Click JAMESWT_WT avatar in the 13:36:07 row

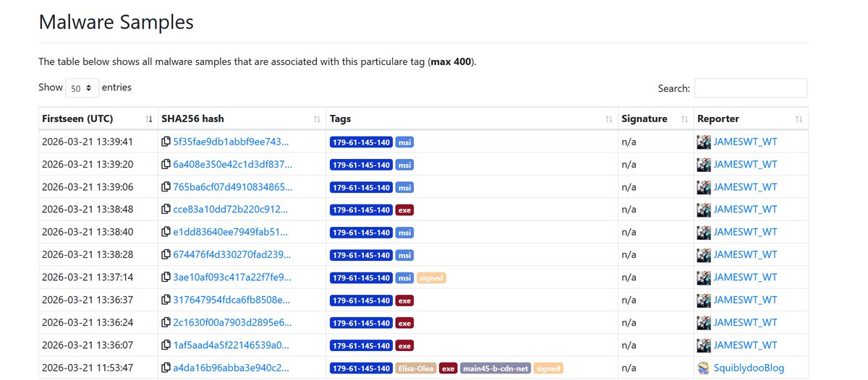pos(704,345)
